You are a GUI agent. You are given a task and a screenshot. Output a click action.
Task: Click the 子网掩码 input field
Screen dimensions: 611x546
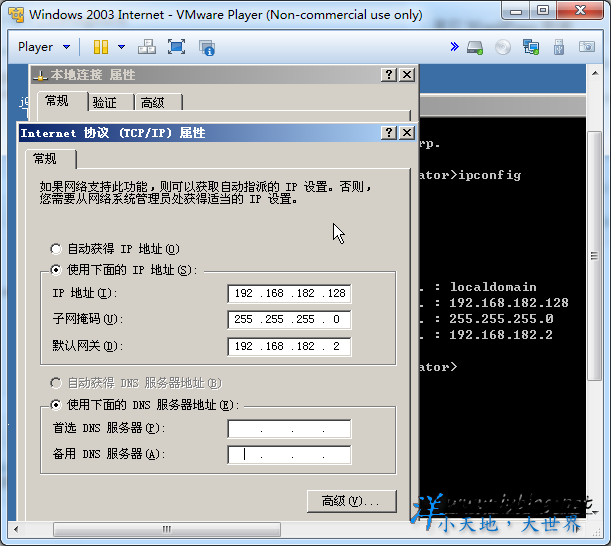(289, 320)
